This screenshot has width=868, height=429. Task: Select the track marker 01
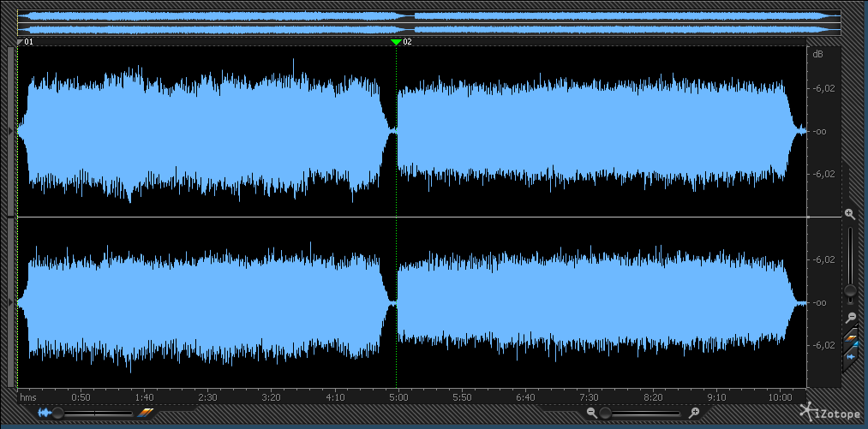pos(21,41)
